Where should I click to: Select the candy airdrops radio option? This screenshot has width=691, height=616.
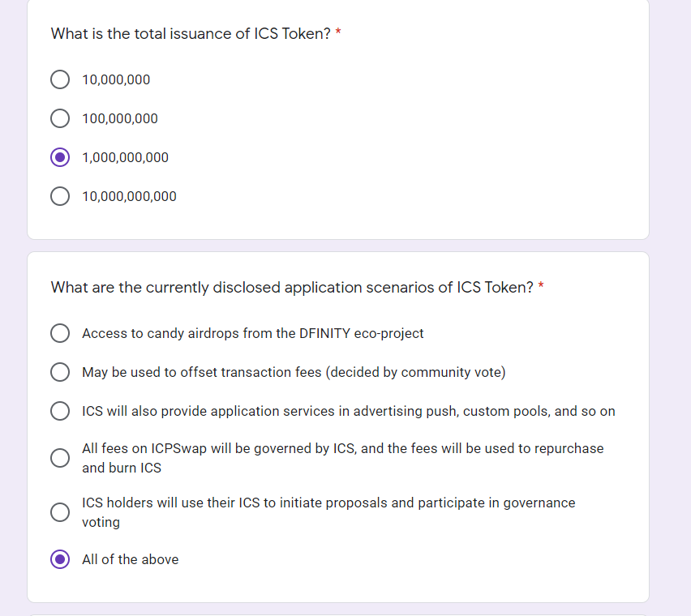pos(60,333)
